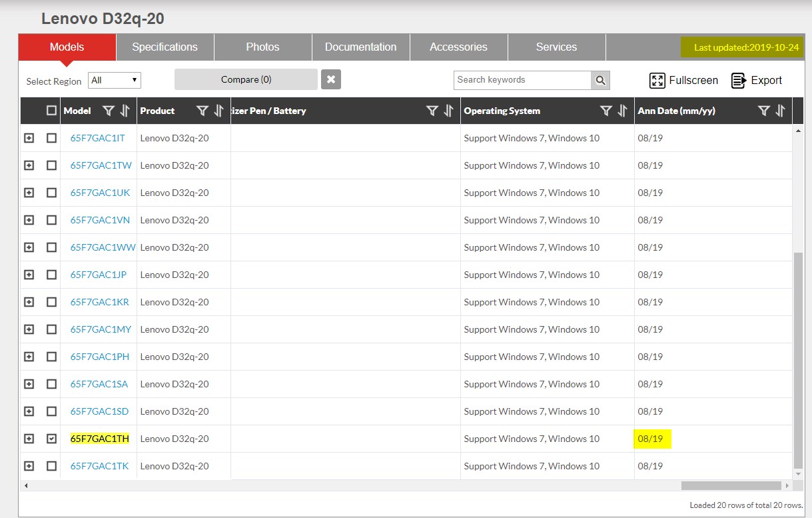Check the 65F7GAC1JP row checkbox

pyautogui.click(x=51, y=275)
